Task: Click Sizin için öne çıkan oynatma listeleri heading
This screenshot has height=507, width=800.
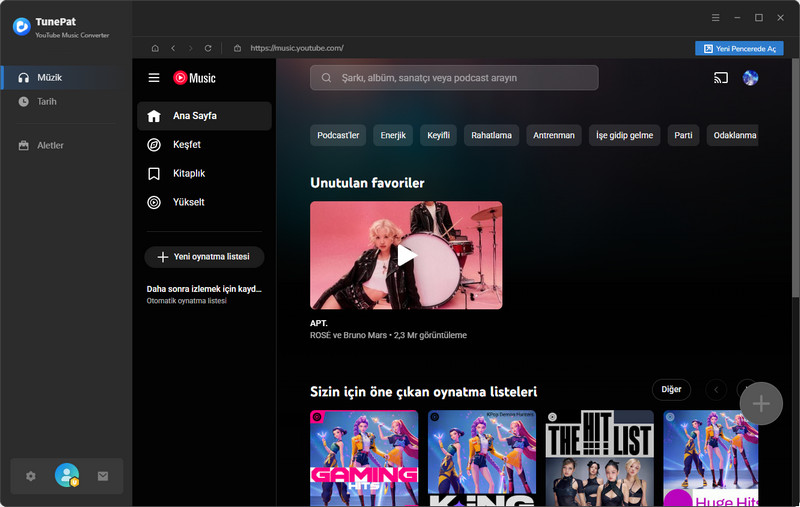Action: (x=423, y=392)
